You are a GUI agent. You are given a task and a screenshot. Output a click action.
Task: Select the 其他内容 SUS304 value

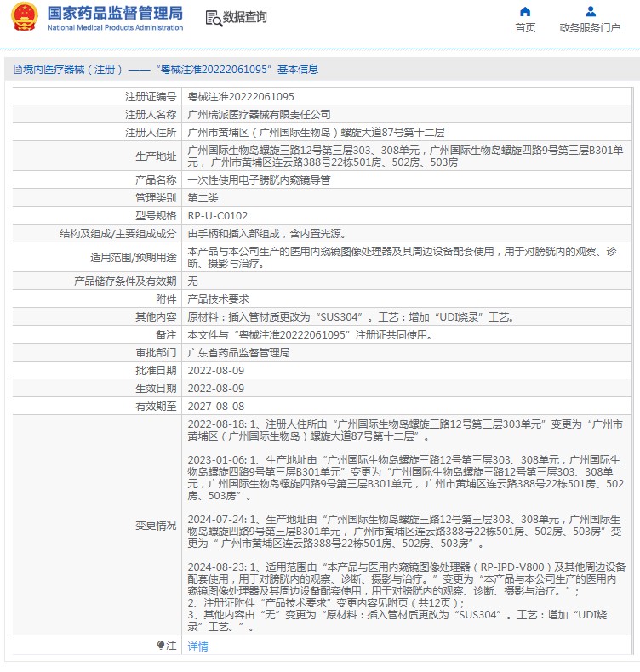point(351,317)
